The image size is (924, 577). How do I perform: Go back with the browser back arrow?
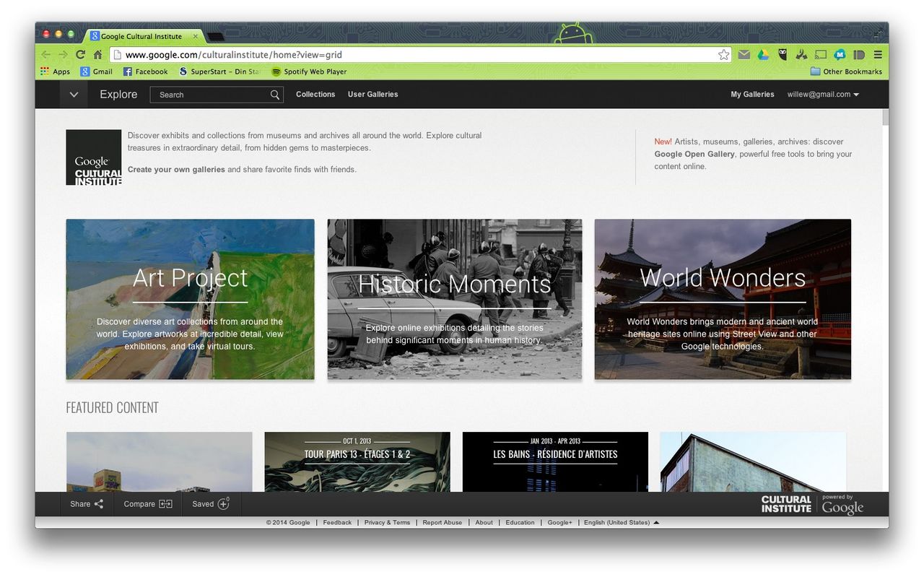coord(46,55)
